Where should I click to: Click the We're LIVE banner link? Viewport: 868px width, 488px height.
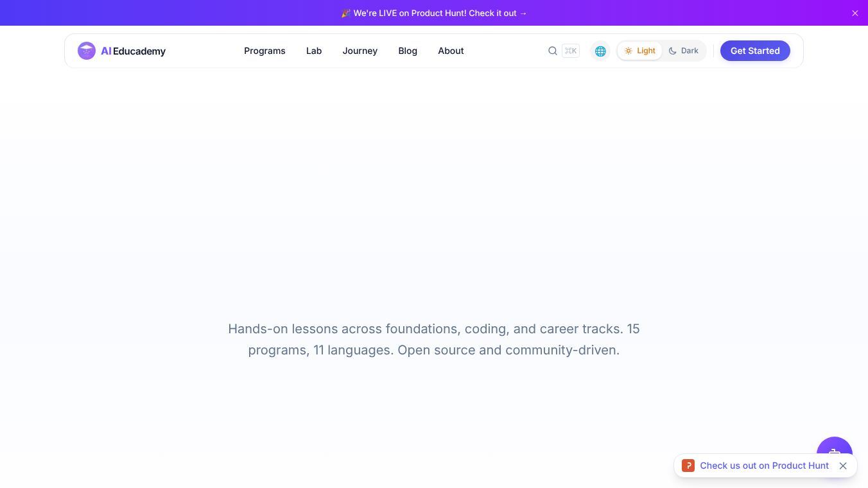click(x=434, y=13)
